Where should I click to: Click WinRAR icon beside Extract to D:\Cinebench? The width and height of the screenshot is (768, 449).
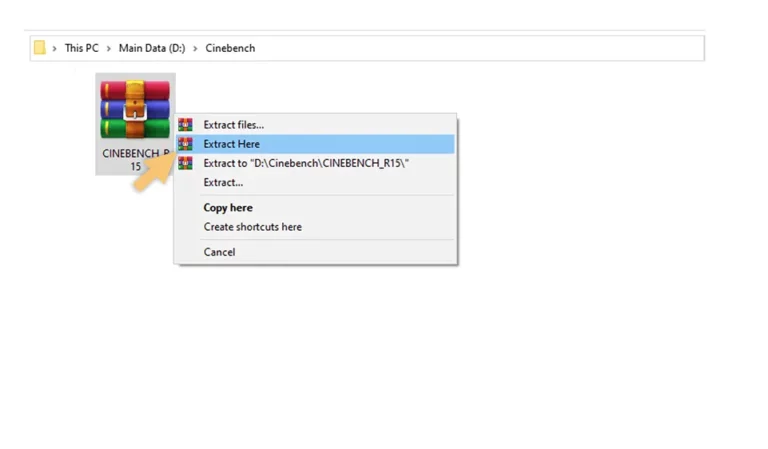click(x=185, y=163)
